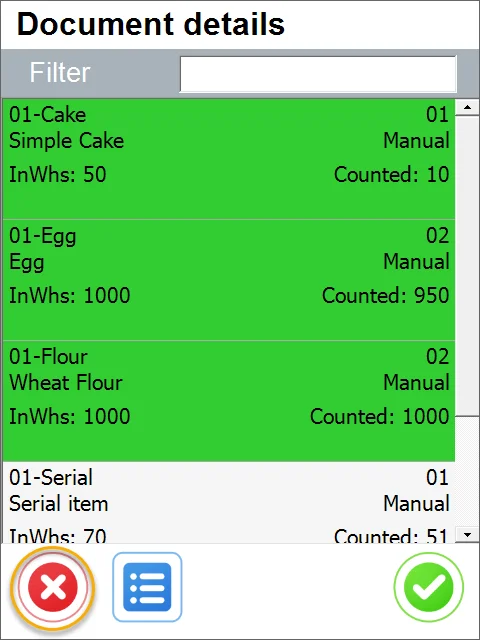Screen dimensions: 480x640
Task: Click the scrollbar up arrow
Action: [x=467, y=108]
